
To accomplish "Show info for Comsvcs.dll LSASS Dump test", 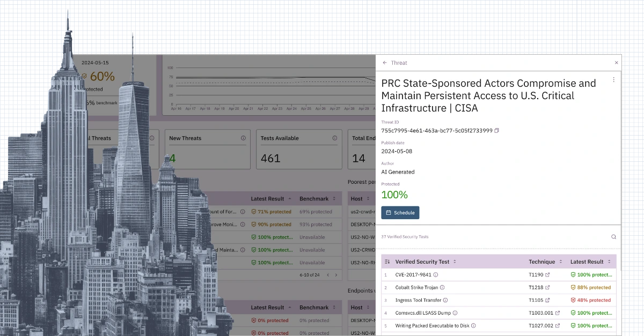I will [455, 313].
